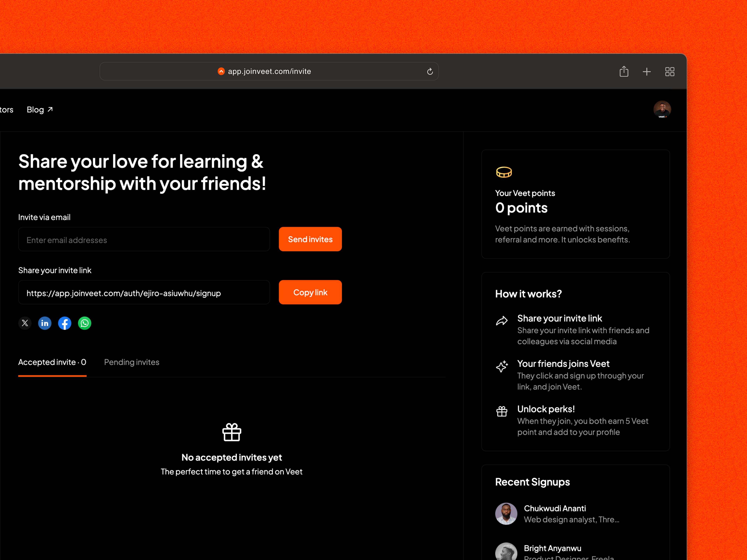Focus the Enter email addresses field

coord(144,239)
